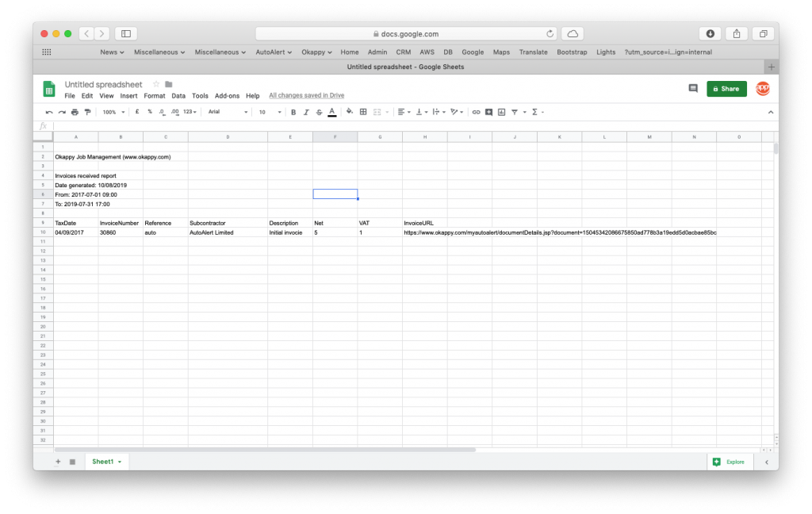Click the Insert comment icon
Screen dimensions: 812x514
[x=488, y=112]
